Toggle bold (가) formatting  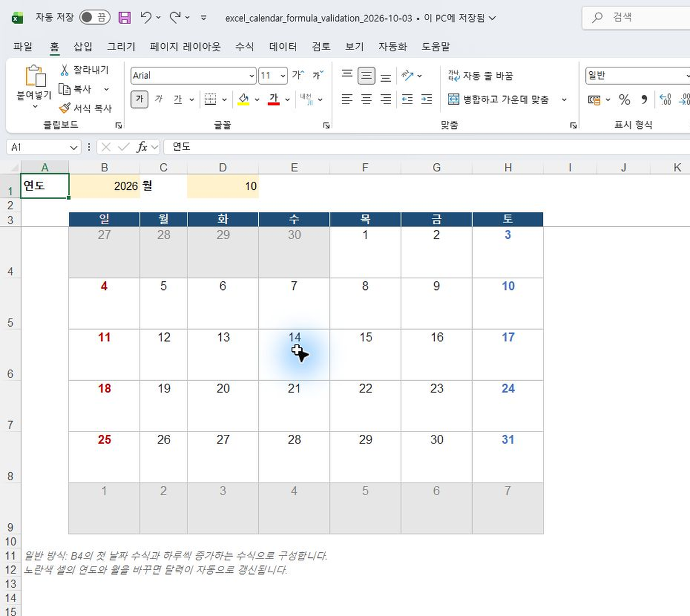(x=139, y=100)
